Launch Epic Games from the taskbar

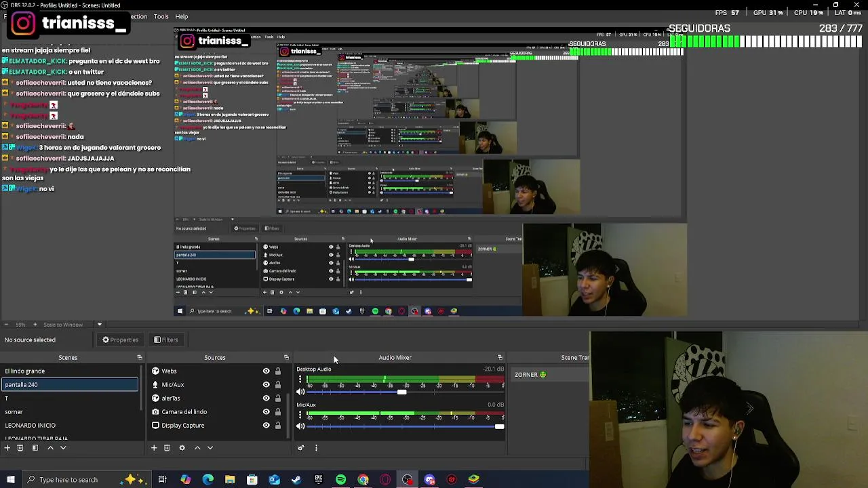click(x=319, y=480)
